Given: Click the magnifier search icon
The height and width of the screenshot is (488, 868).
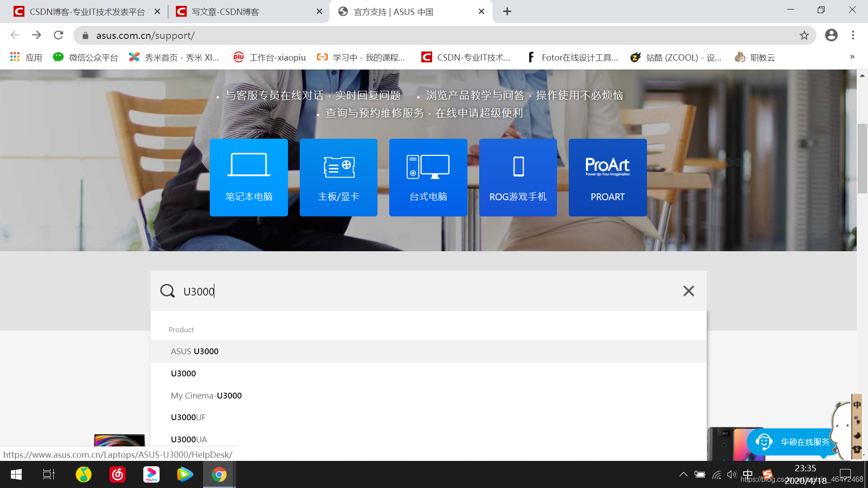Looking at the screenshot, I should (167, 291).
